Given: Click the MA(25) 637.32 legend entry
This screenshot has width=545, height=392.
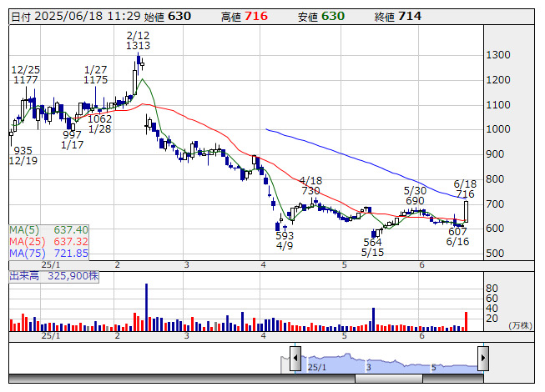Looking at the screenshot, I should click(x=48, y=241).
